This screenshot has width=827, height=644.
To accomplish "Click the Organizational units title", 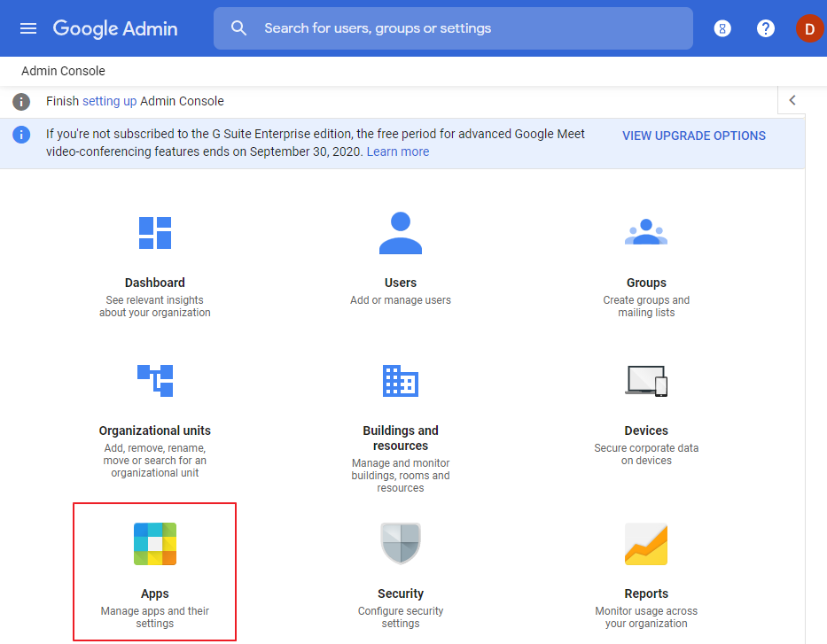I will click(x=155, y=431).
